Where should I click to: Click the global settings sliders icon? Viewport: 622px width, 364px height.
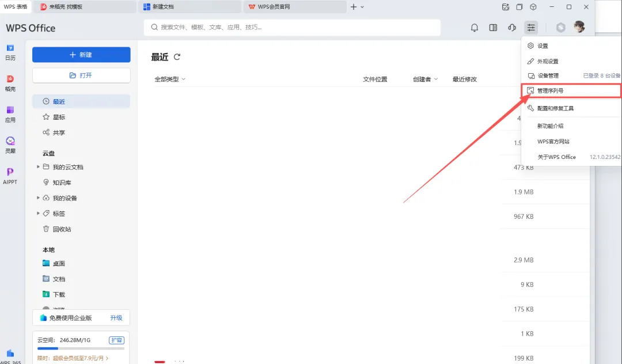click(x=531, y=28)
